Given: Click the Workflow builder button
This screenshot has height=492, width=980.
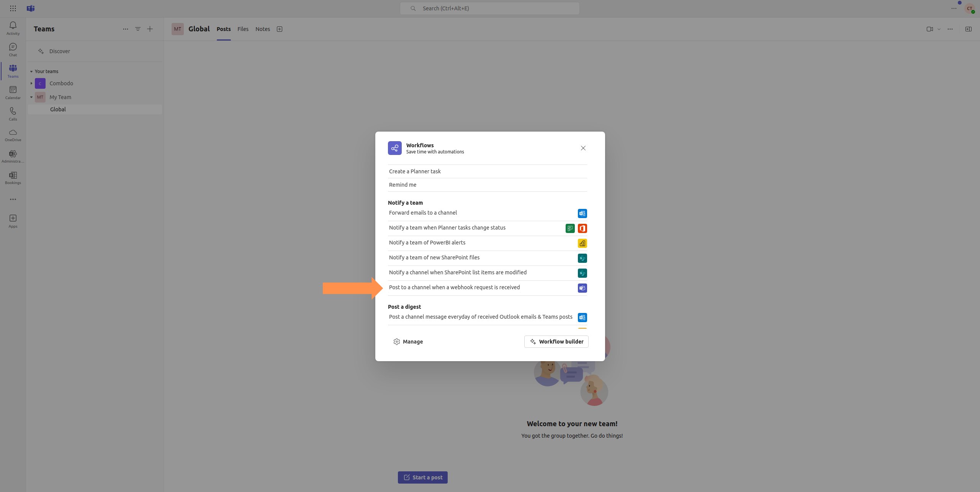Looking at the screenshot, I should point(556,342).
